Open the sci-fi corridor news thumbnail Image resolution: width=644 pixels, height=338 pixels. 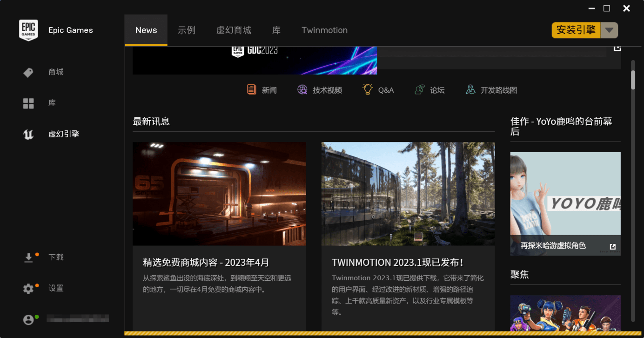pos(219,194)
